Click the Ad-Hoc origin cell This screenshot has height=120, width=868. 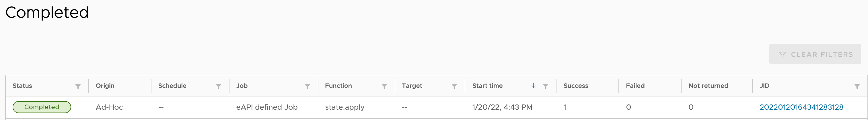(109, 107)
